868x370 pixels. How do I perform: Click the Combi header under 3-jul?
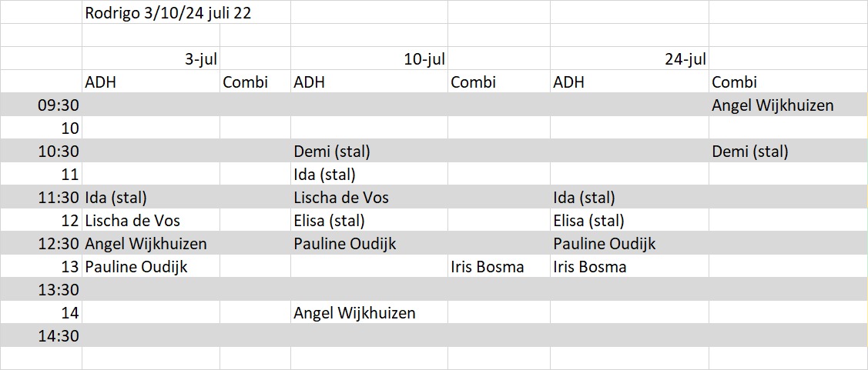click(x=245, y=82)
